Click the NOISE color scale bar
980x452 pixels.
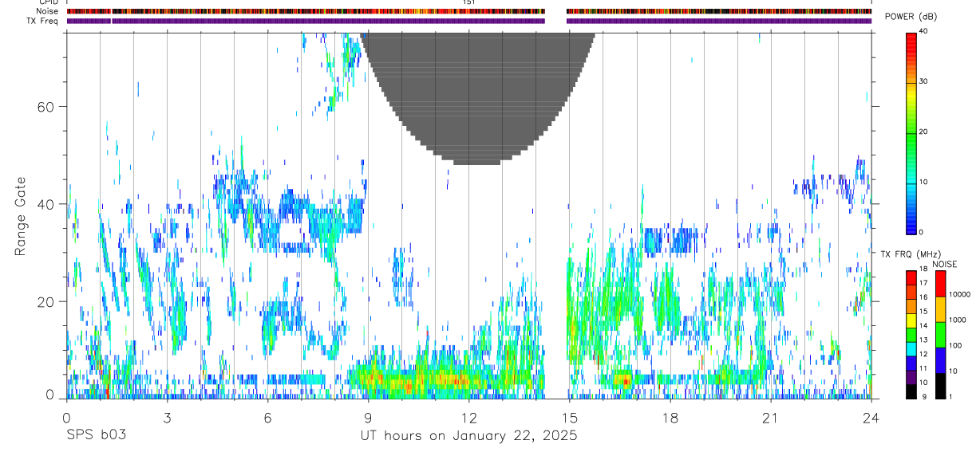coord(941,335)
